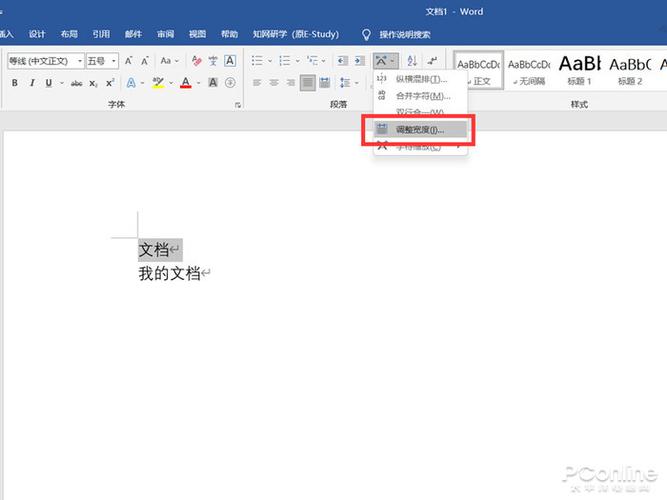Apply the 无间隔 style
This screenshot has width=667, height=500.
coord(529,70)
